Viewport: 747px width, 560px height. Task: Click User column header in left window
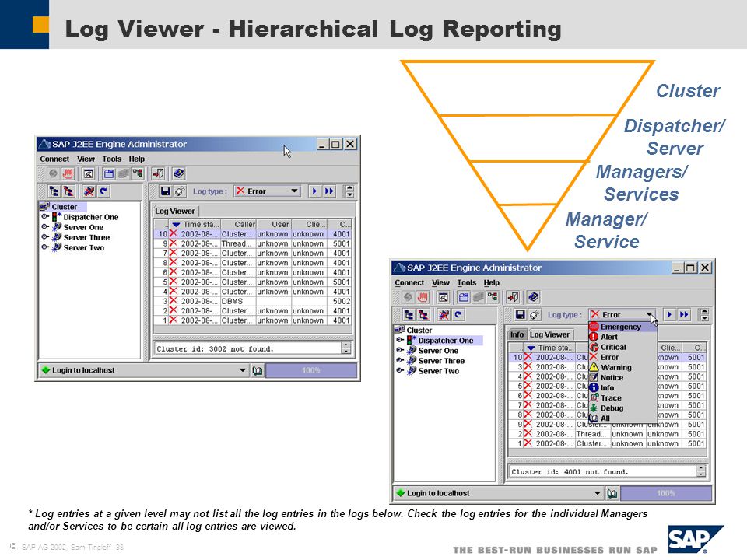tap(274, 224)
